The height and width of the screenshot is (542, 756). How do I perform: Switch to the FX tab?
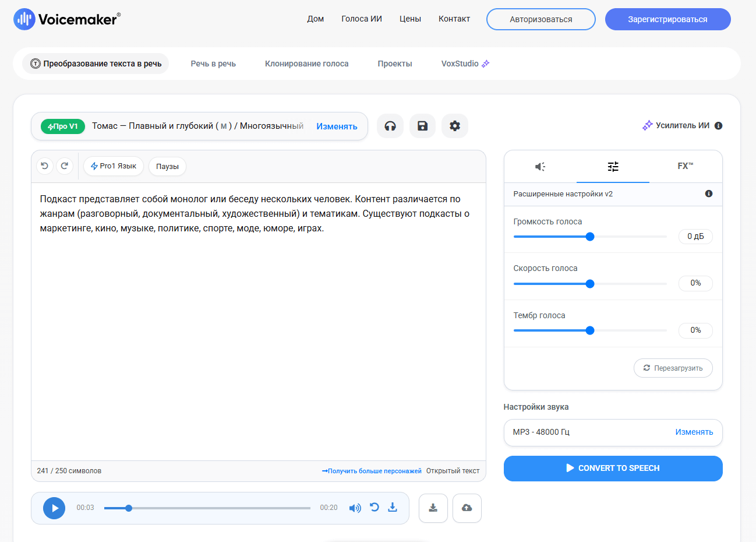(x=685, y=167)
